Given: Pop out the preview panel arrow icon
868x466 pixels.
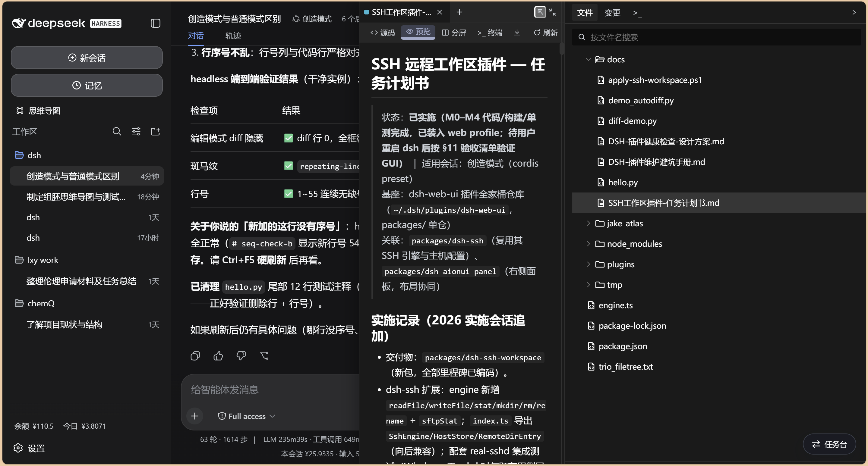Looking at the screenshot, I should pos(540,12).
